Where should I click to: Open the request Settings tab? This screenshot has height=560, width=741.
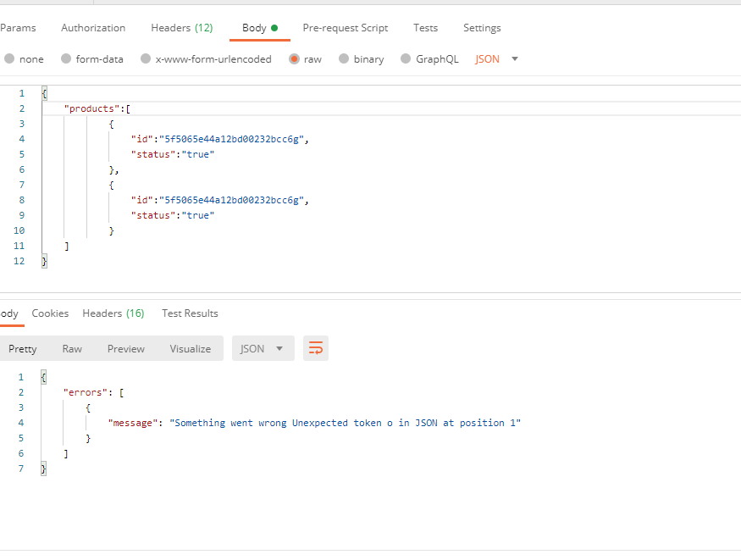[x=482, y=28]
